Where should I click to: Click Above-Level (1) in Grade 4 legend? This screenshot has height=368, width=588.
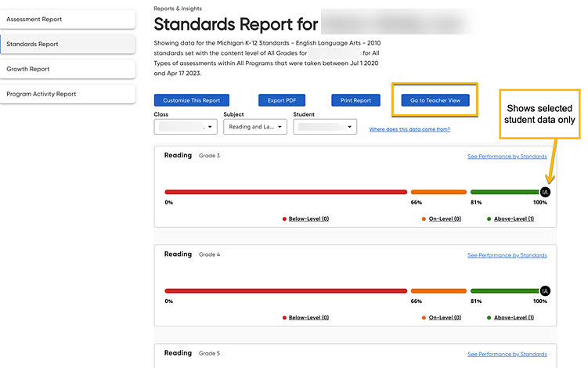[x=514, y=318]
